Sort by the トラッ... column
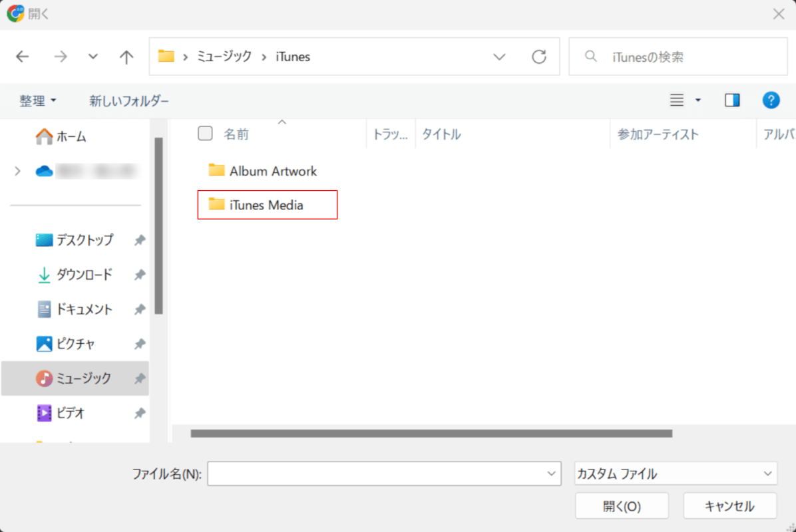 click(x=391, y=134)
